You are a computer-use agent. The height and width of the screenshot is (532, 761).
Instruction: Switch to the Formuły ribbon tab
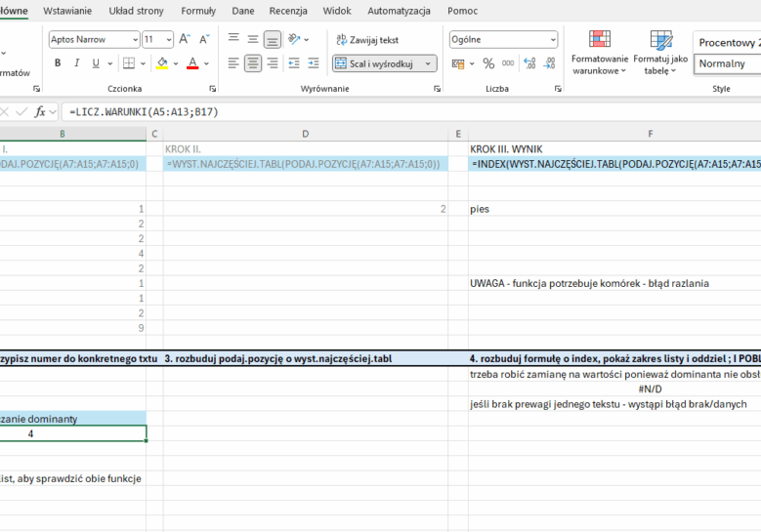[198, 11]
